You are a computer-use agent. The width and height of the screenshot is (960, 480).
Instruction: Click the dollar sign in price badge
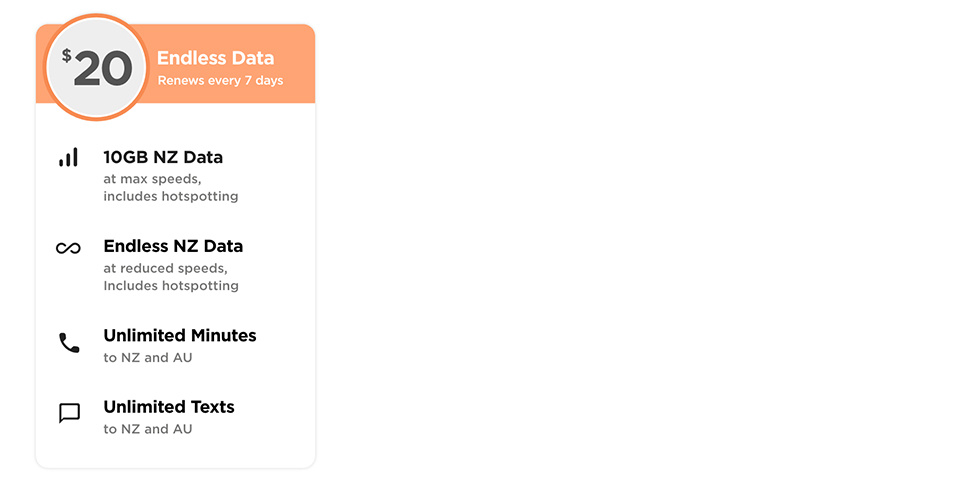(x=67, y=56)
